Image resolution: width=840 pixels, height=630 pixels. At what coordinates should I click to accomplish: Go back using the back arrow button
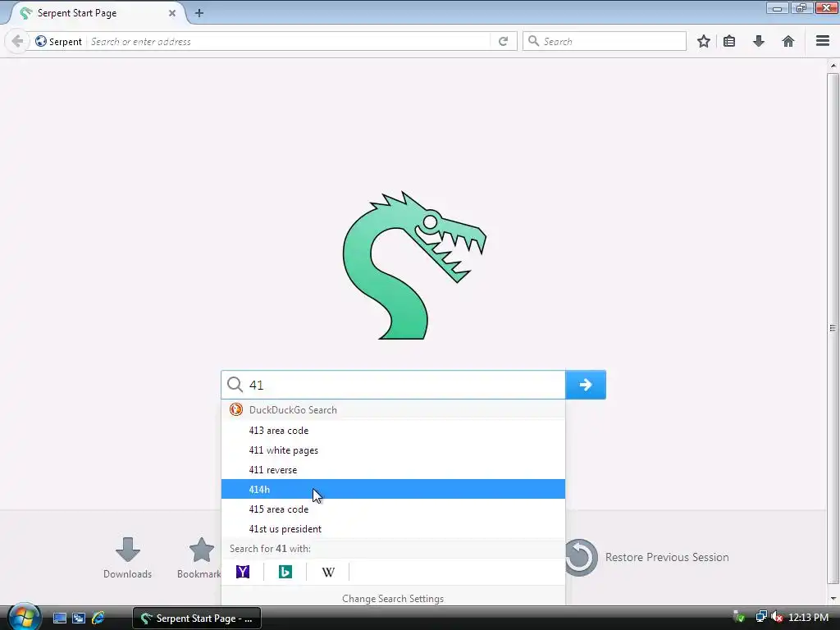17,41
